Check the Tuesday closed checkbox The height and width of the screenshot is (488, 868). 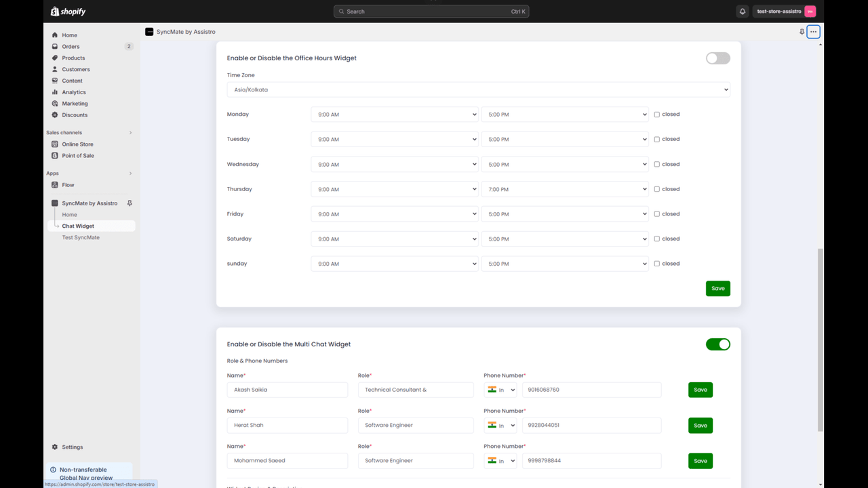tap(656, 139)
